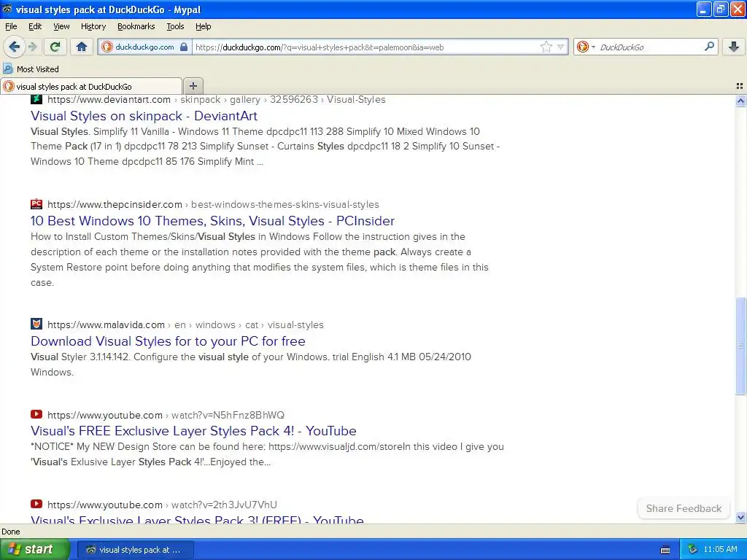Open the Edit menu
This screenshot has width=747, height=560.
[x=35, y=26]
